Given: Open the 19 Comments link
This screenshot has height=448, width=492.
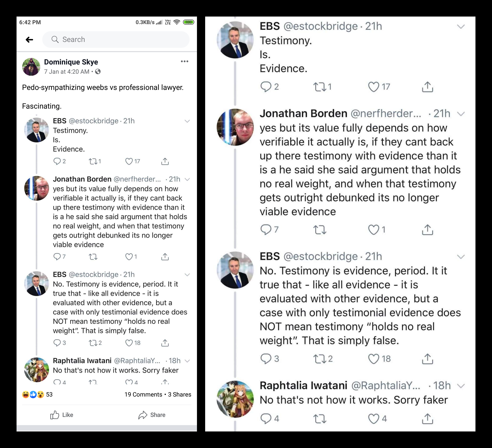Looking at the screenshot, I should pyautogui.click(x=143, y=395).
